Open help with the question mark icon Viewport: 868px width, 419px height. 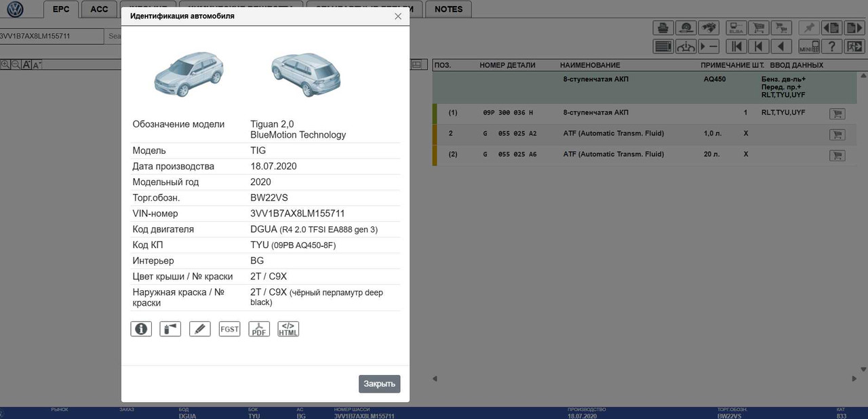pyautogui.click(x=831, y=46)
